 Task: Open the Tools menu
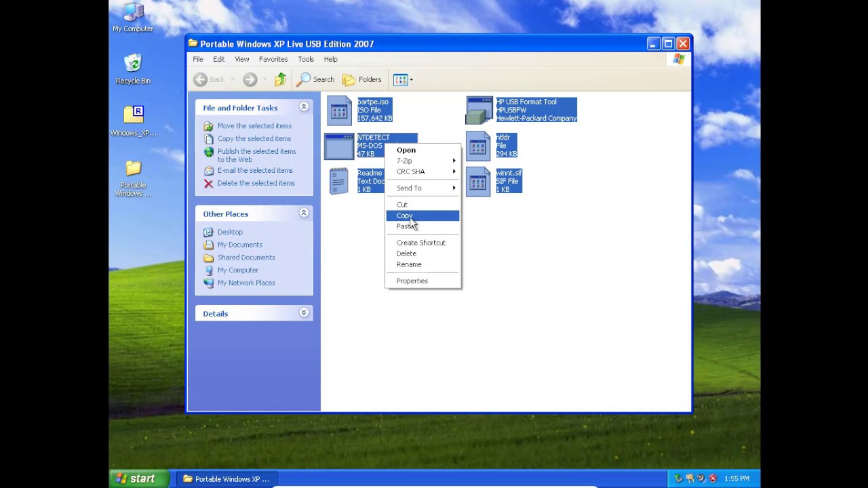coord(306,59)
